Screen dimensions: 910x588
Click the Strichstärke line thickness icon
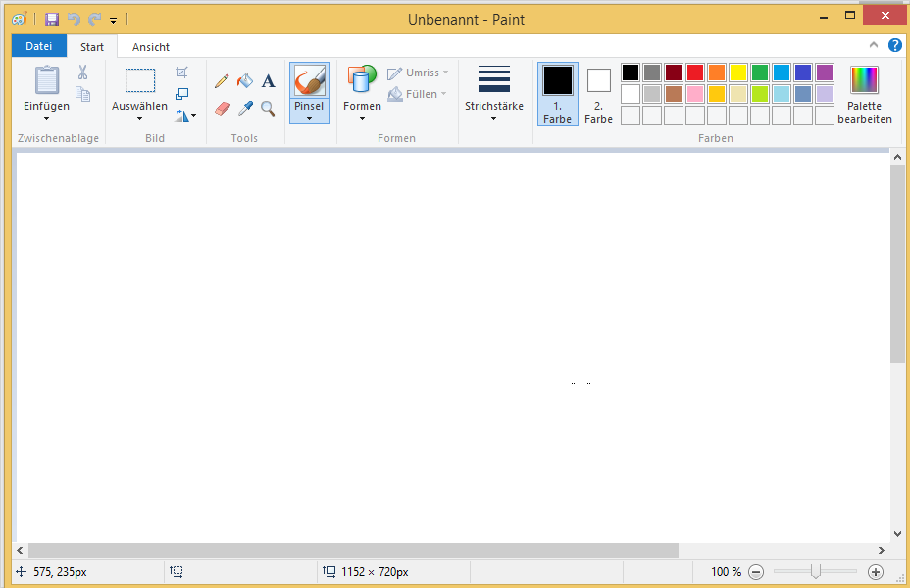tap(494, 78)
